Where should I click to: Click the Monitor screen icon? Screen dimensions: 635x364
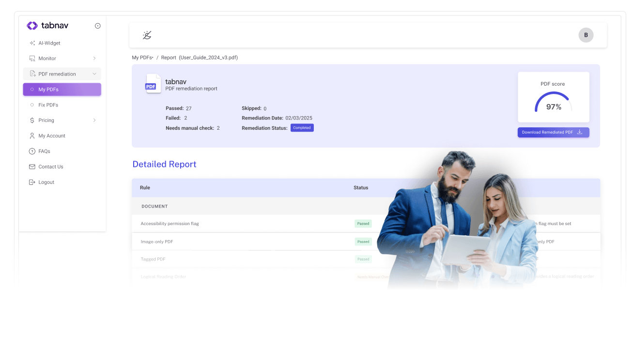click(x=32, y=59)
